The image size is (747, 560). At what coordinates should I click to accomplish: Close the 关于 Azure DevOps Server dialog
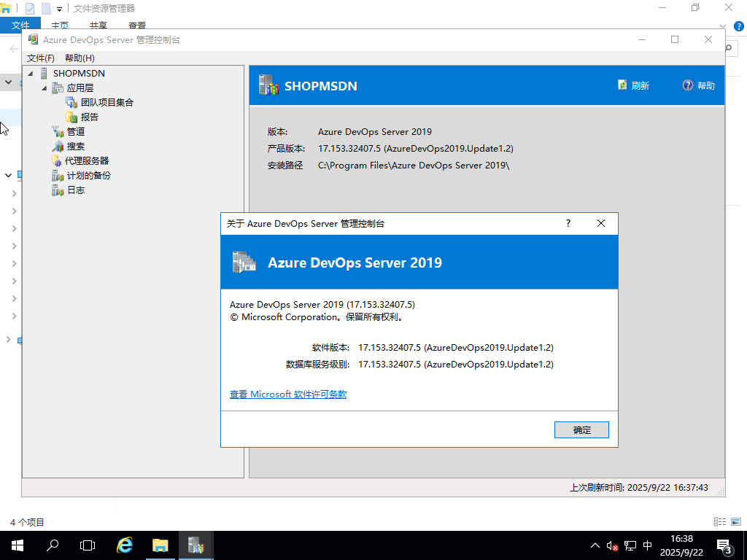coord(601,223)
